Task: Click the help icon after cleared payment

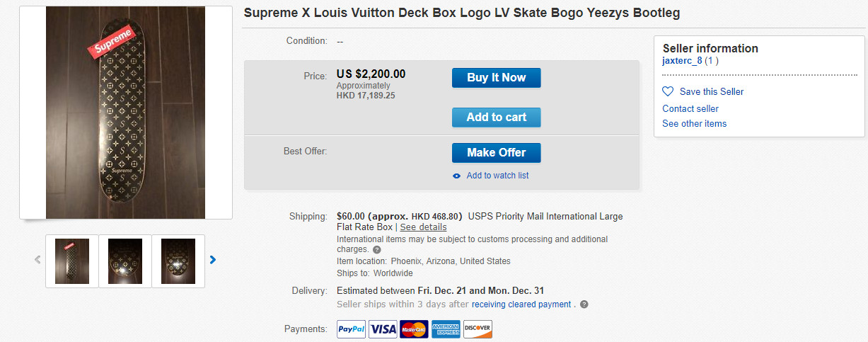Action: 584,304
